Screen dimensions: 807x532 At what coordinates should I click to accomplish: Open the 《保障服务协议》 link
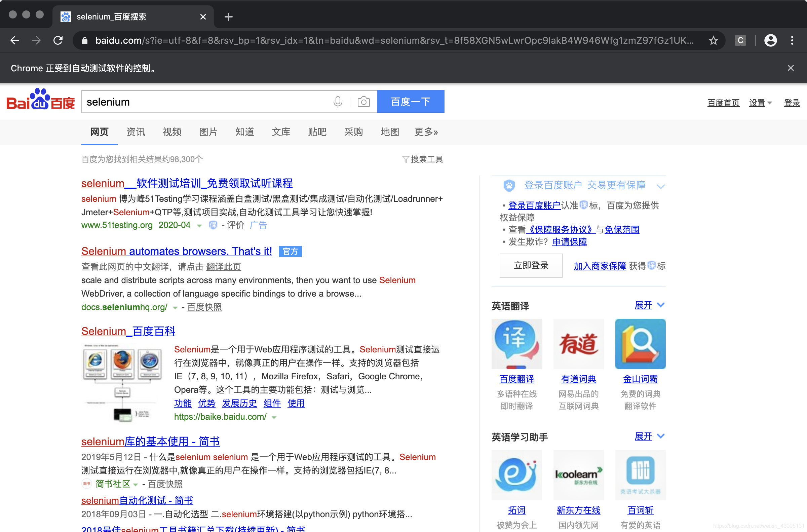click(x=561, y=230)
